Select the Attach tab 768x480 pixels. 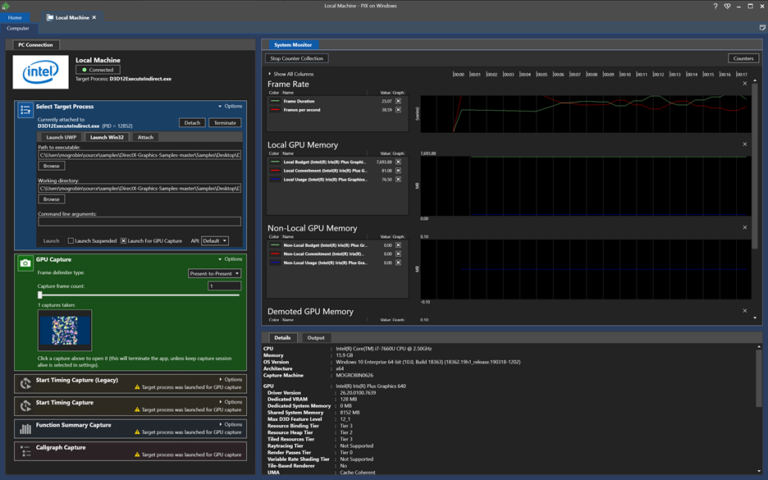(x=145, y=137)
